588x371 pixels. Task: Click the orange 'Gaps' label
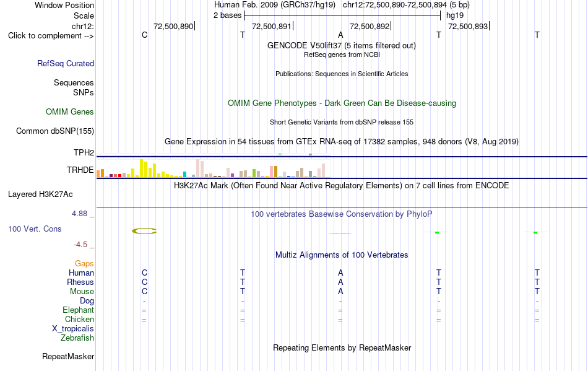[84, 264]
